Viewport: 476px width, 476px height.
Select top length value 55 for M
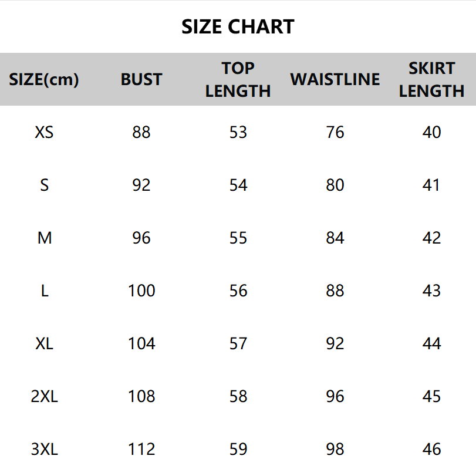[x=238, y=238]
